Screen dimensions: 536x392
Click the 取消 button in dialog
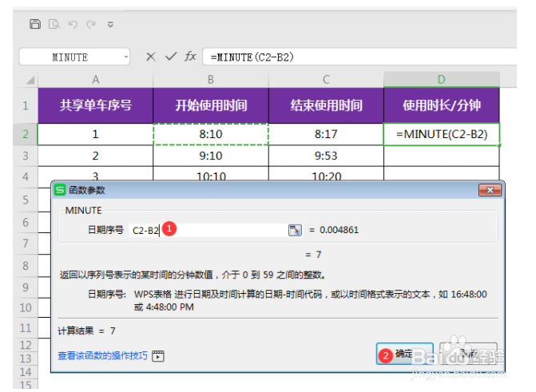(x=468, y=354)
